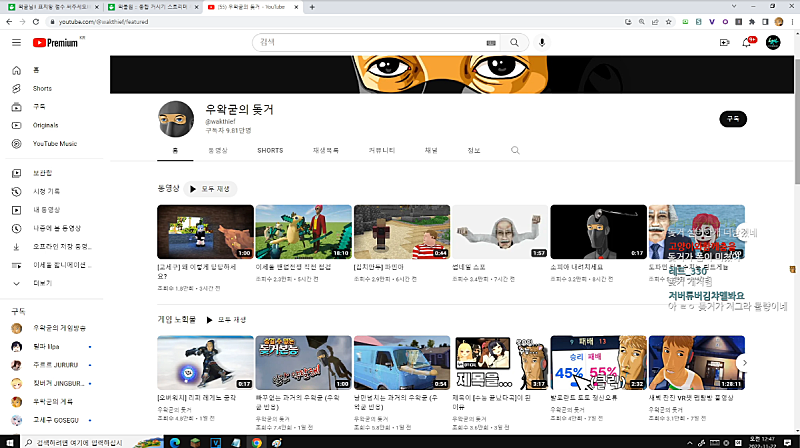Click the create video camera icon

(724, 42)
